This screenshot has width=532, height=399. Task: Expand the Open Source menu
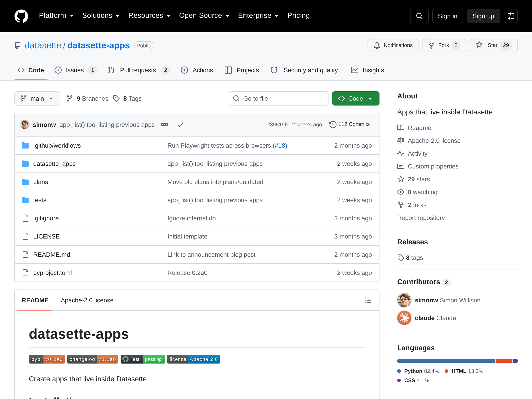tap(204, 16)
